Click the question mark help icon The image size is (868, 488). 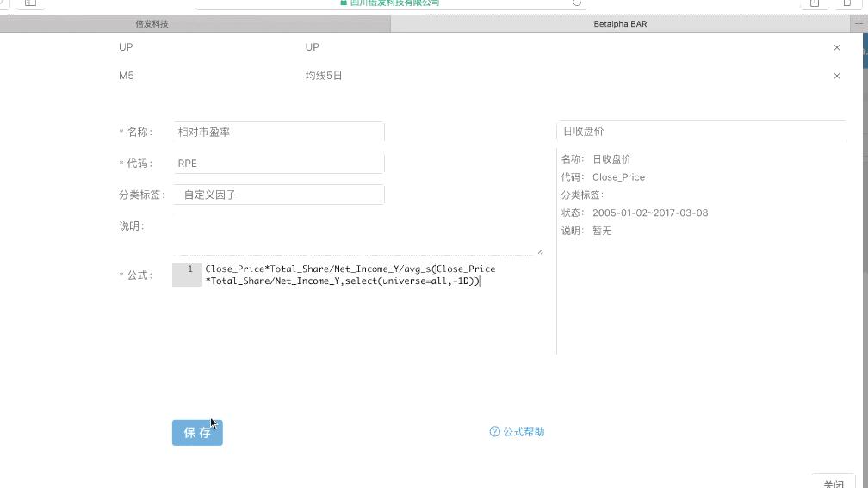[494, 431]
